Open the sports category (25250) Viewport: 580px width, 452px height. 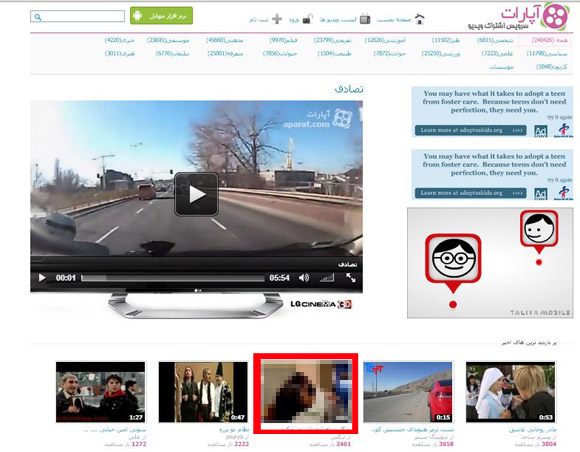(441, 54)
